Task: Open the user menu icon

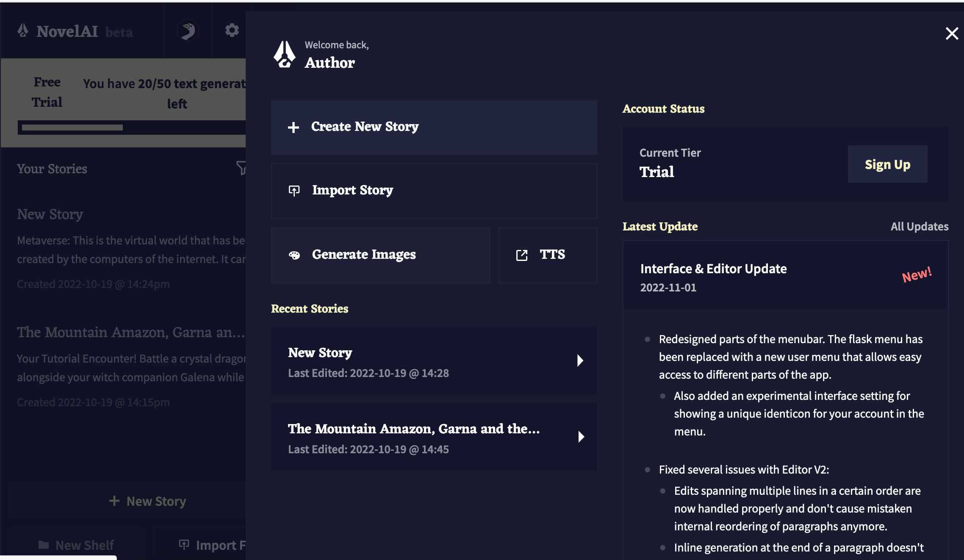Action: click(188, 31)
